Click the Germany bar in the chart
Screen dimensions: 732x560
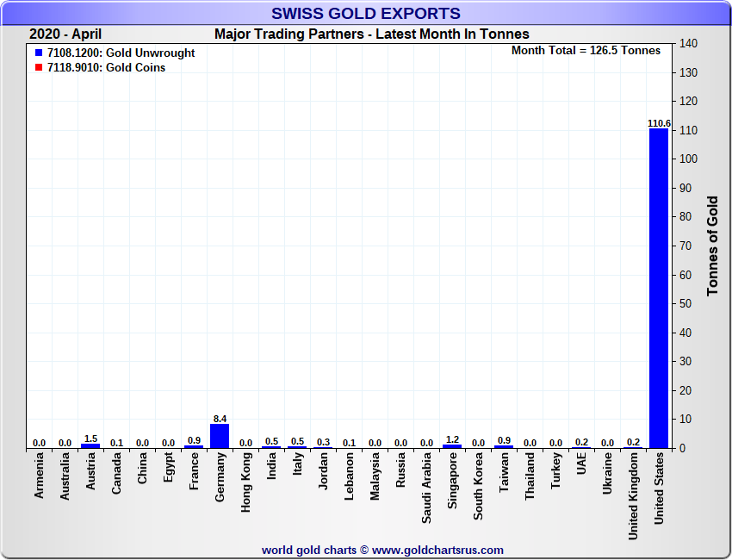point(220,436)
